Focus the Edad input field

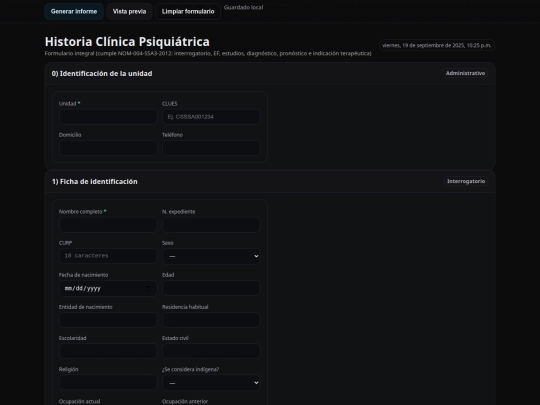(x=211, y=288)
